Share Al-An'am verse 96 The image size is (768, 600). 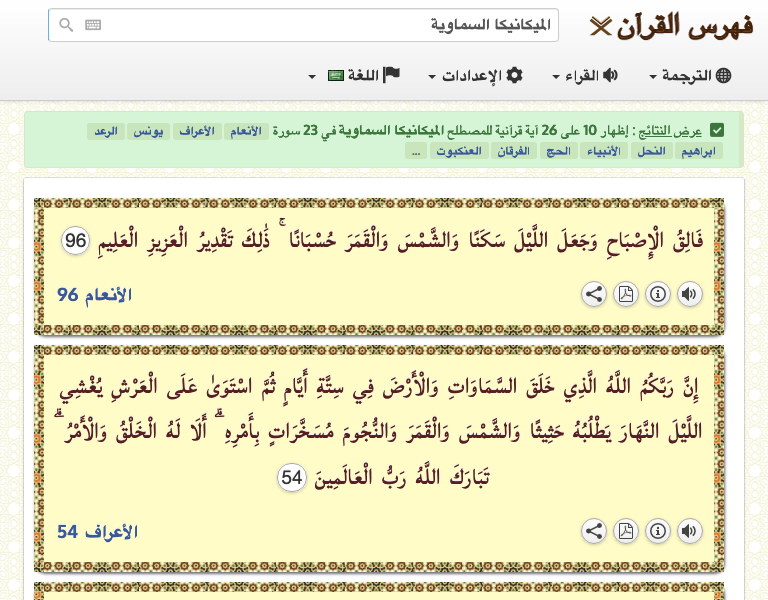(x=594, y=294)
